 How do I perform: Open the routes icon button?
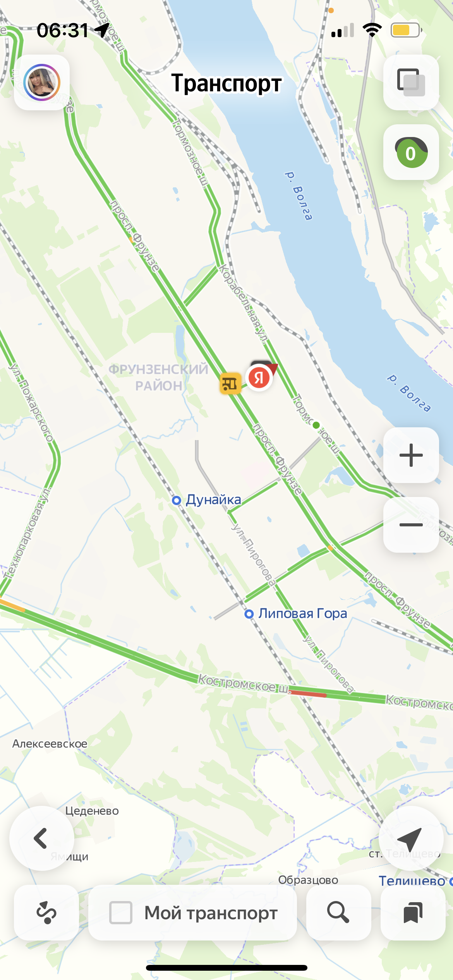click(46, 913)
